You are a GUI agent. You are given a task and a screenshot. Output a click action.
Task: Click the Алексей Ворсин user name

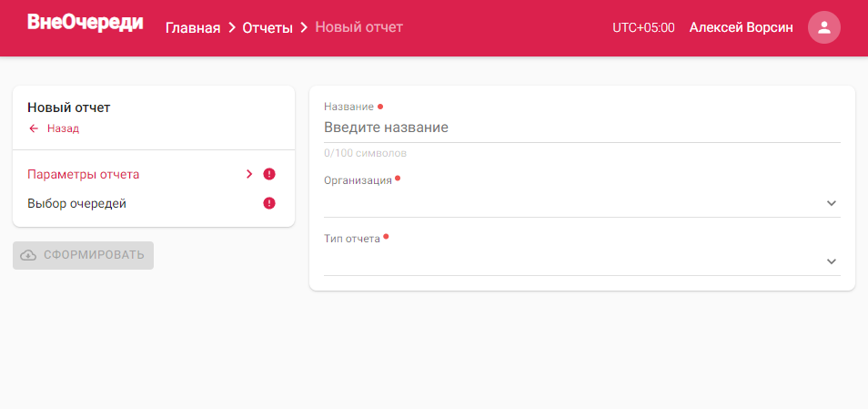coord(741,27)
